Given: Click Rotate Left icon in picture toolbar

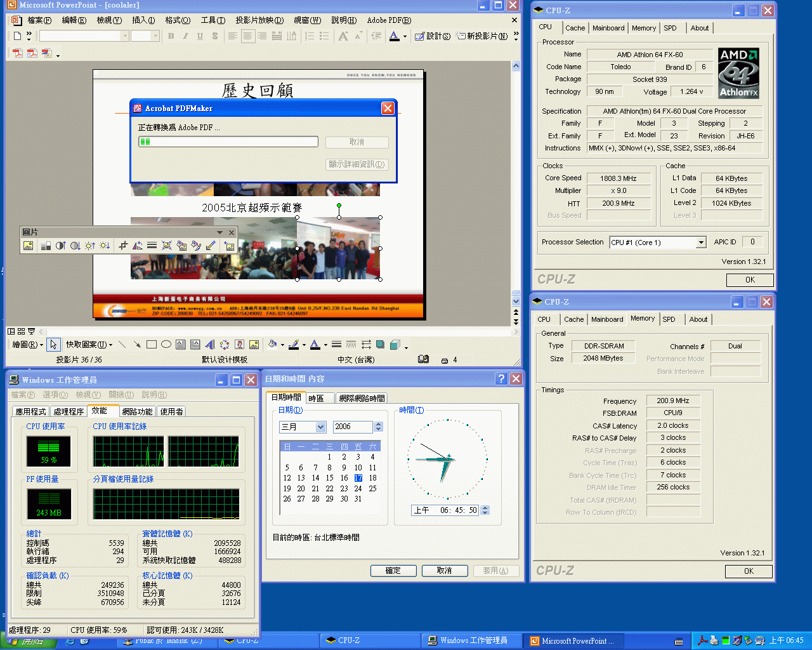Looking at the screenshot, I should 137,246.
